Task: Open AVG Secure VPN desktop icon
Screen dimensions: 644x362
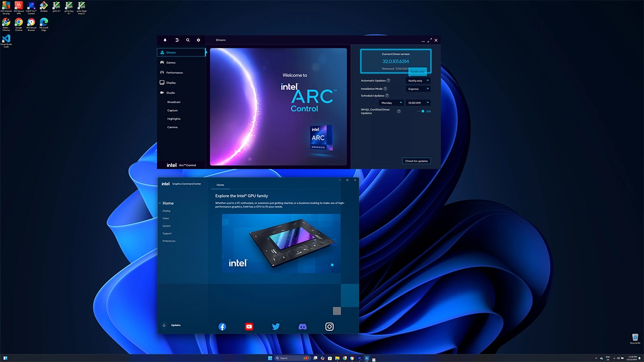Action: pos(19,8)
